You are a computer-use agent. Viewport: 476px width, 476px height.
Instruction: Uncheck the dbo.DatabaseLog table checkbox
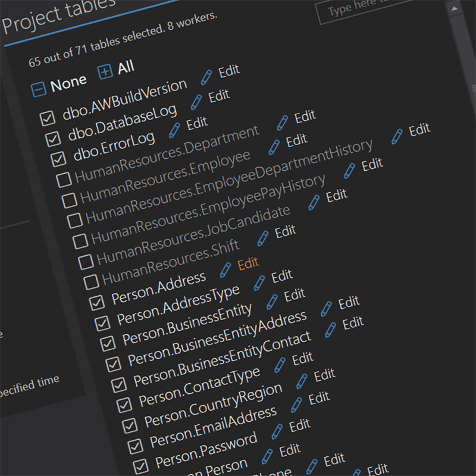pyautogui.click(x=53, y=139)
